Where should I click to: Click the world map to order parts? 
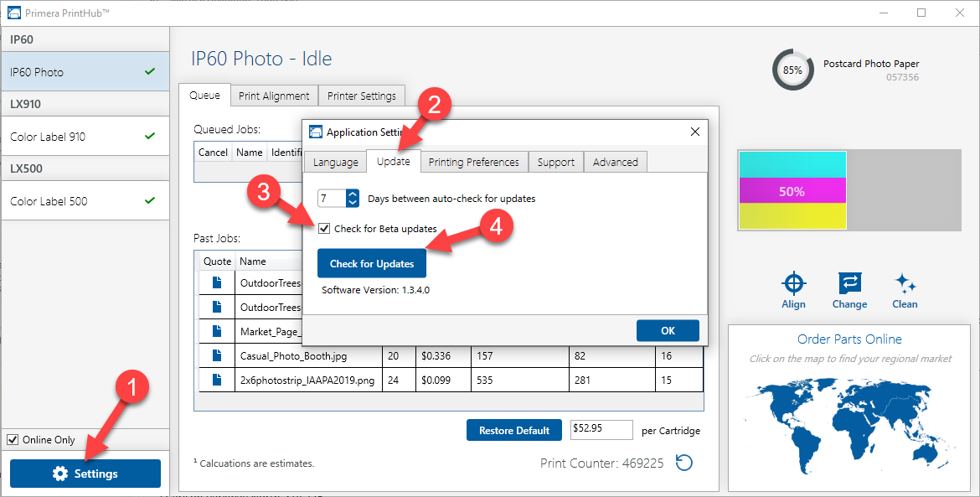[852, 427]
